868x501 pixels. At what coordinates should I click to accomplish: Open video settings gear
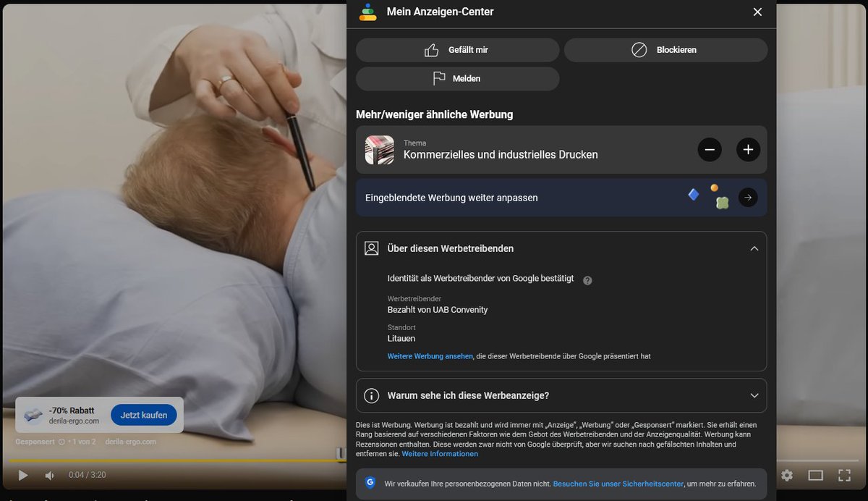coord(787,476)
